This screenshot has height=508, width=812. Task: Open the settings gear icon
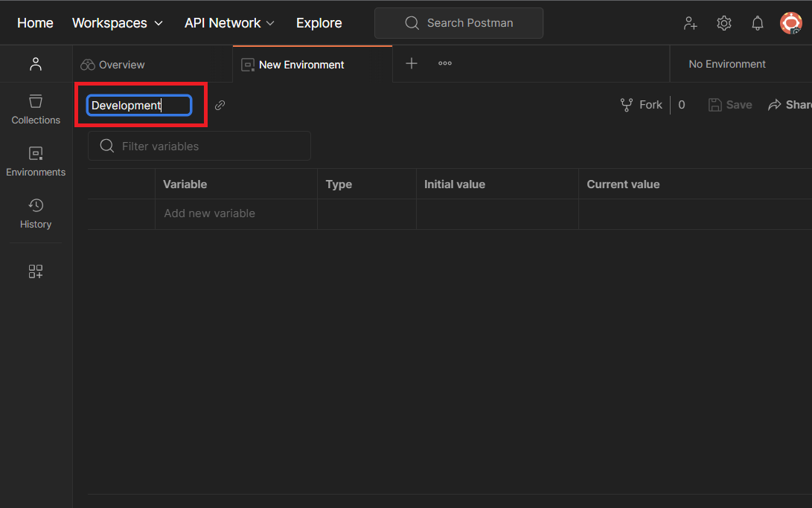[x=724, y=23]
